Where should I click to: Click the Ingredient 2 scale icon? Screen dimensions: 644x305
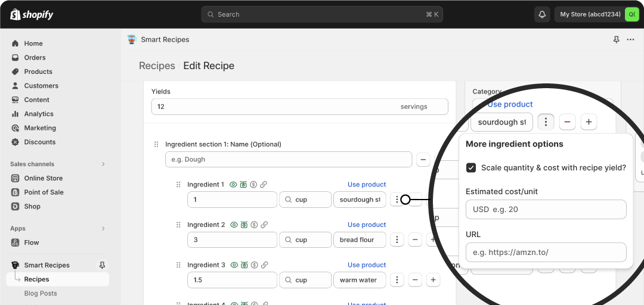click(x=244, y=225)
